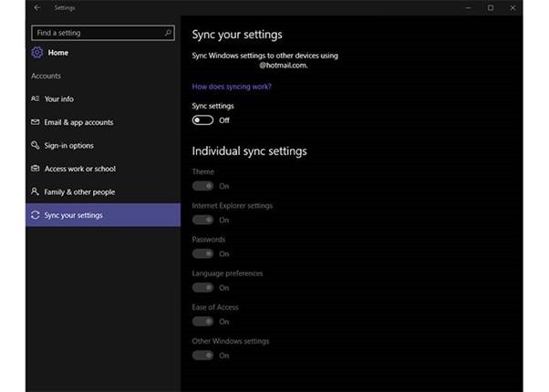Toggle the Theme sync switch
Image resolution: width=549 pixels, height=392 pixels.
tap(202, 186)
